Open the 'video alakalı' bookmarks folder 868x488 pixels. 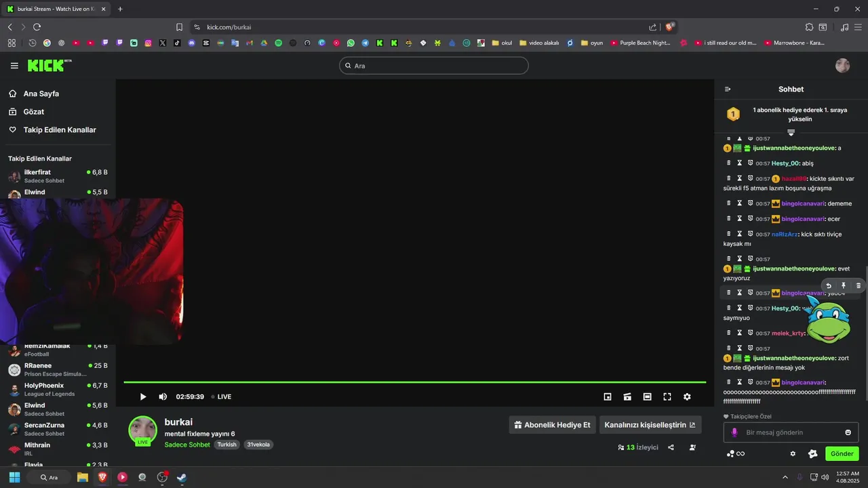[x=539, y=43]
